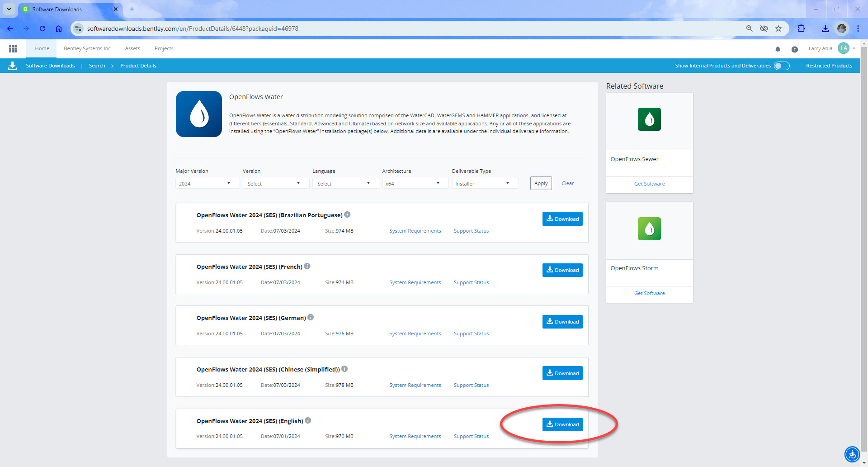Click the OpenFlows Water product logo
Viewport: 868px width, 467px height.
pyautogui.click(x=199, y=114)
